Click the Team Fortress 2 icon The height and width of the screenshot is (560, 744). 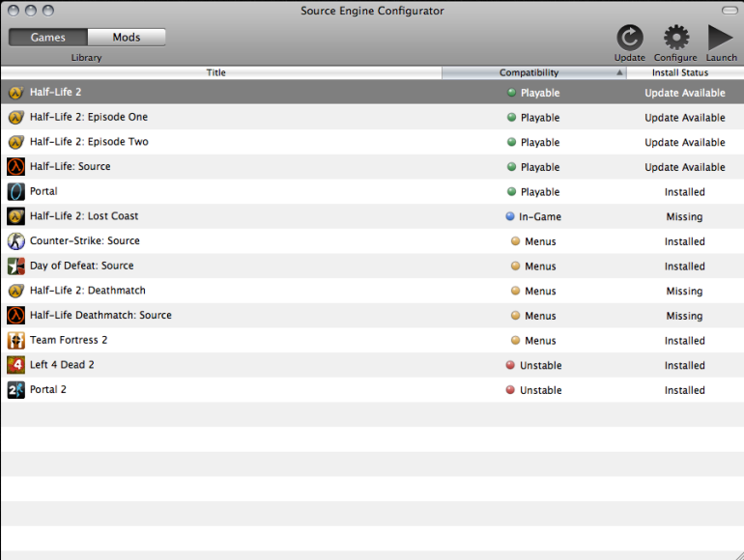point(15,340)
